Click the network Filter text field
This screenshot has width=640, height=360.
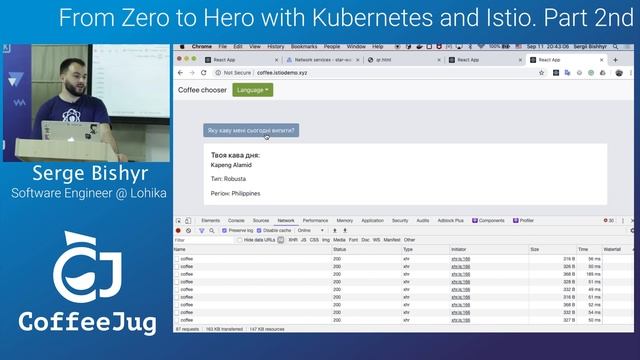[203, 240]
